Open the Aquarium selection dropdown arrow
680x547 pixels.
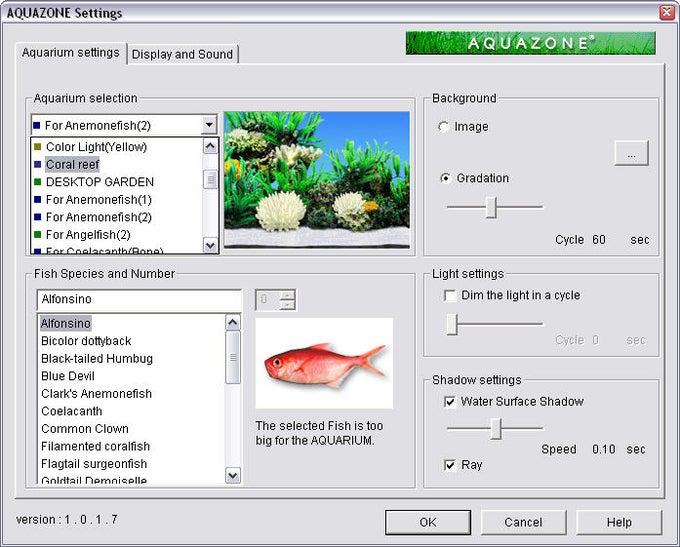209,125
